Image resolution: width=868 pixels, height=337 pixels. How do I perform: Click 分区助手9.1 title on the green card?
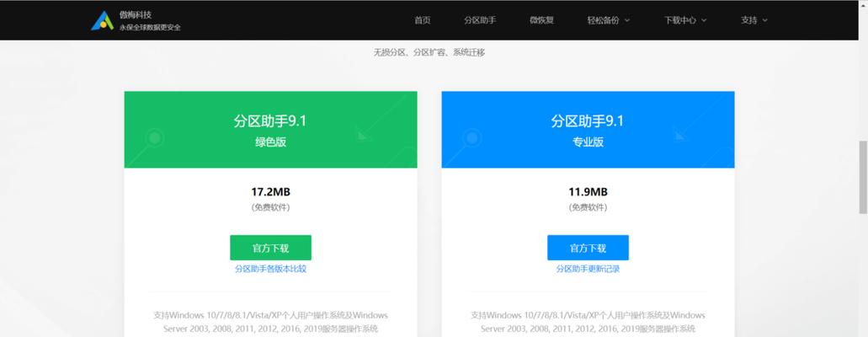tap(270, 120)
